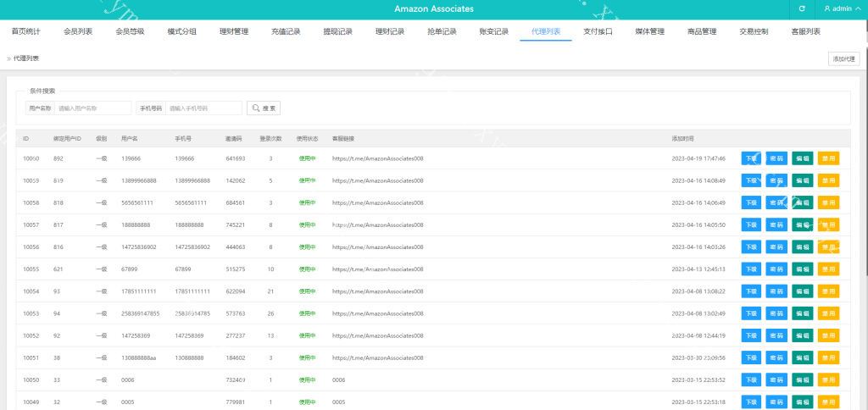Open the 理财记录 tab
The height and width of the screenshot is (410, 868).
coord(390,31)
